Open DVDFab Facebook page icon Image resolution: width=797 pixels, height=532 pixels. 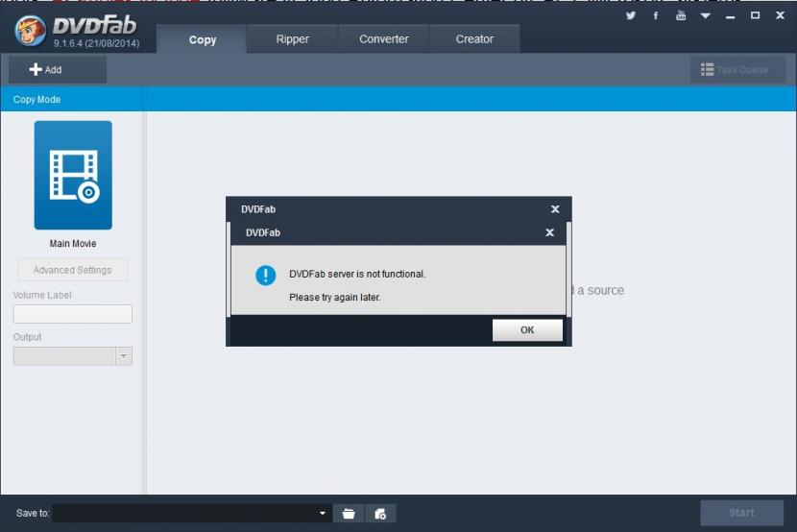[x=656, y=15]
